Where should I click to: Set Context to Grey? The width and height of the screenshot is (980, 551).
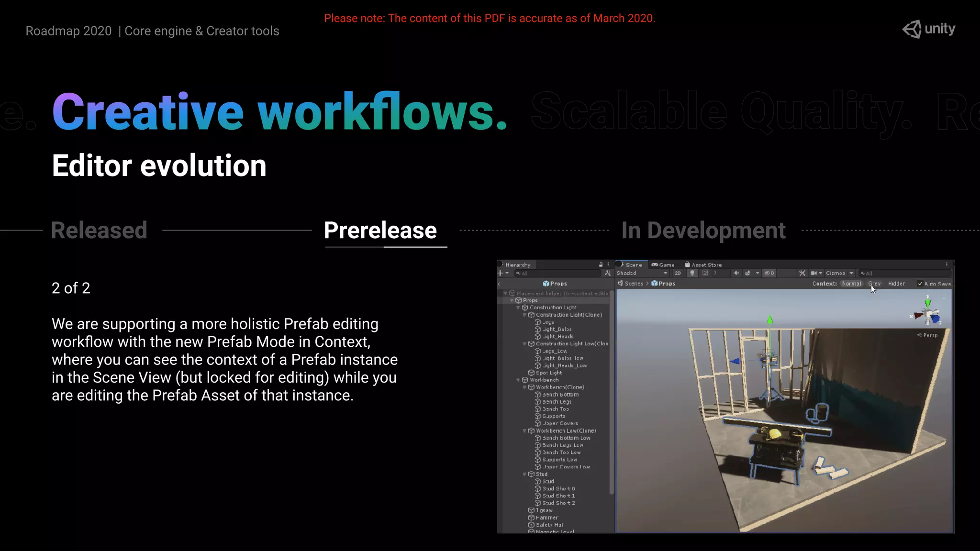[x=874, y=284]
